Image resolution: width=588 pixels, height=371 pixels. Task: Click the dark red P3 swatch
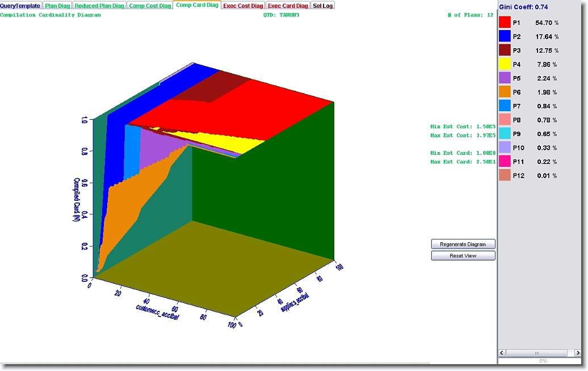tap(505, 50)
